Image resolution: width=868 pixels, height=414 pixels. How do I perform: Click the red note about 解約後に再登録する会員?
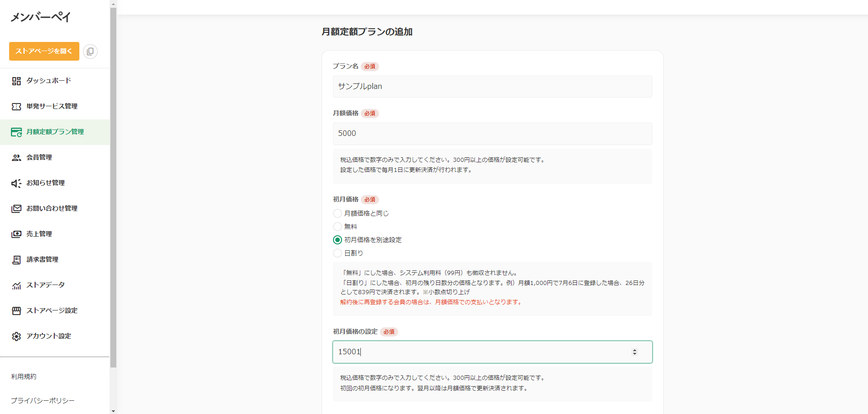coord(431,302)
